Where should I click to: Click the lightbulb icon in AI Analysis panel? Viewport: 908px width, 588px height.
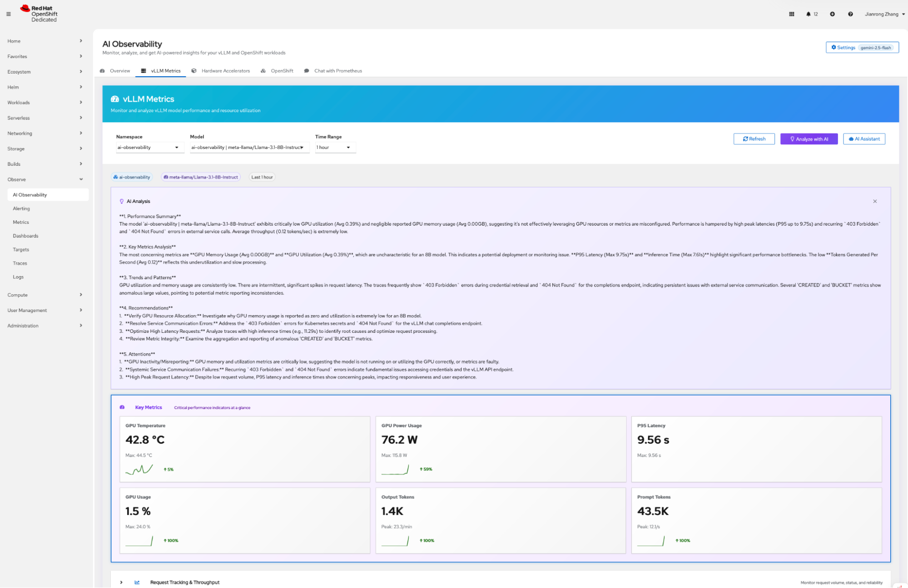(x=121, y=201)
